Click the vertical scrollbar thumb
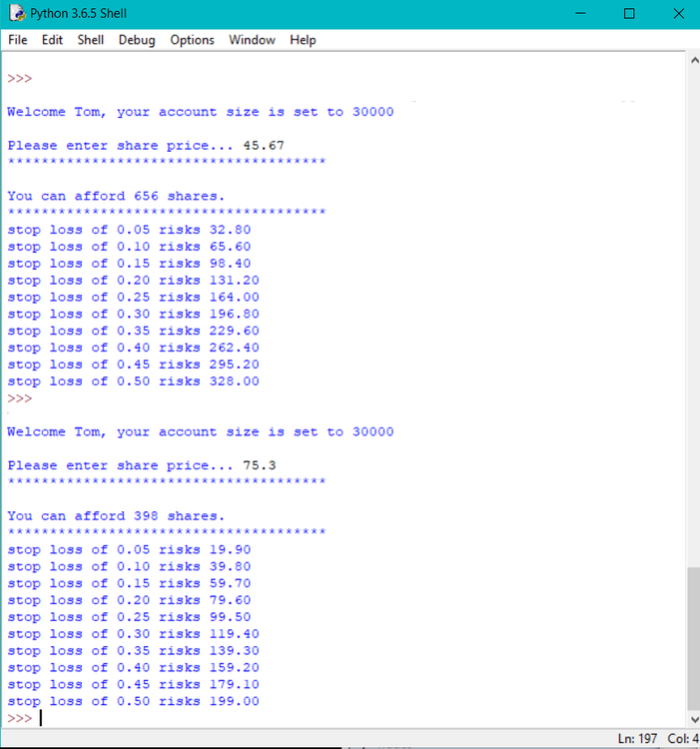The width and height of the screenshot is (700, 749). click(x=694, y=639)
